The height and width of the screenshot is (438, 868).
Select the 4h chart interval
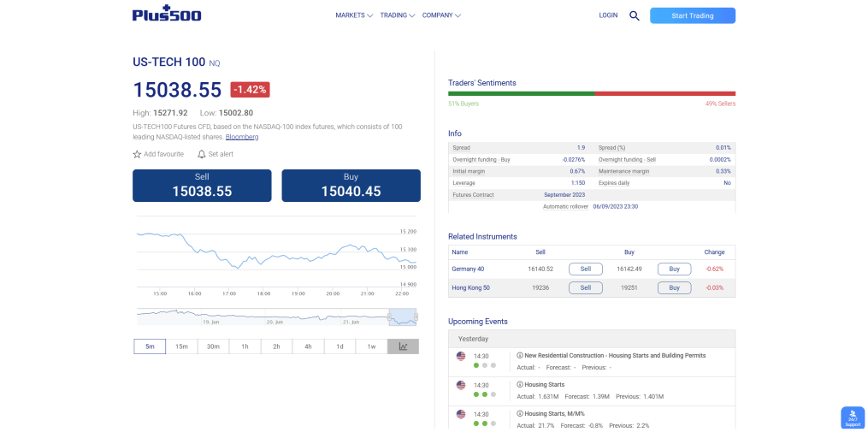[x=309, y=346]
